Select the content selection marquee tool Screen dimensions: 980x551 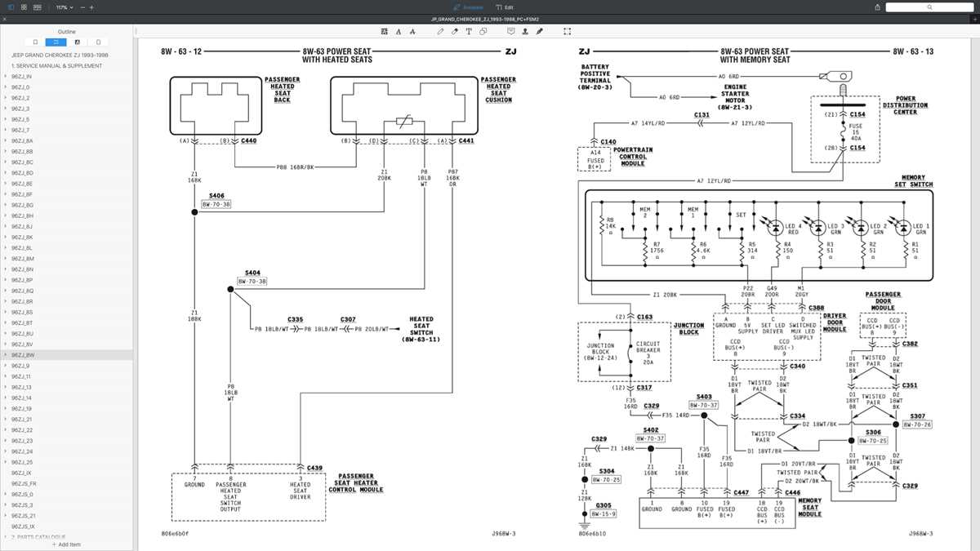[568, 31]
